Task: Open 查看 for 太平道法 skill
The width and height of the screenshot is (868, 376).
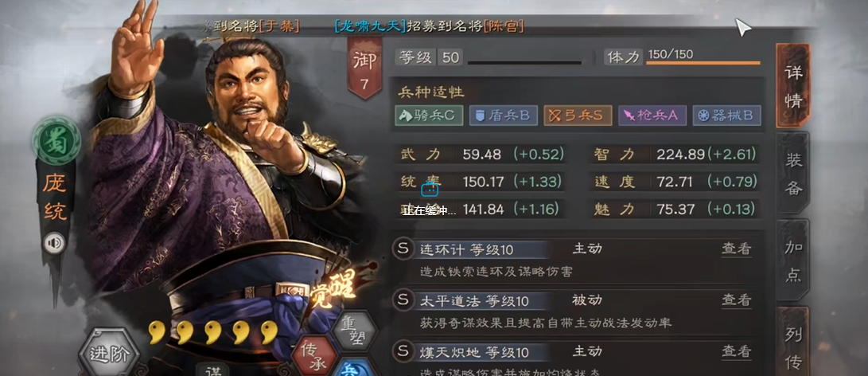Action: point(736,300)
